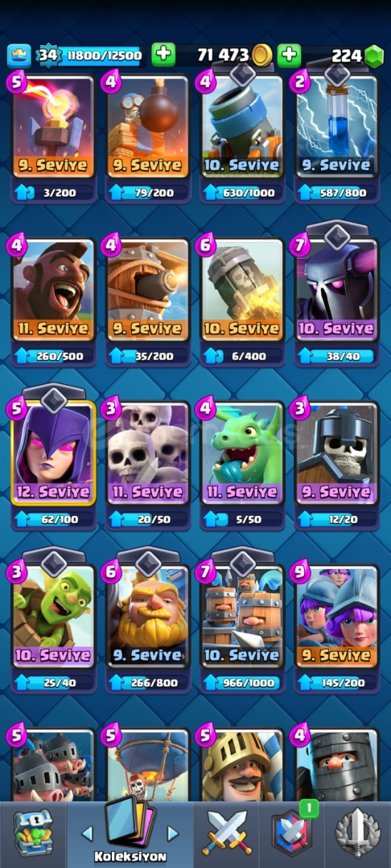Tap the gold coin icon
The width and height of the screenshot is (391, 868).
point(261,55)
